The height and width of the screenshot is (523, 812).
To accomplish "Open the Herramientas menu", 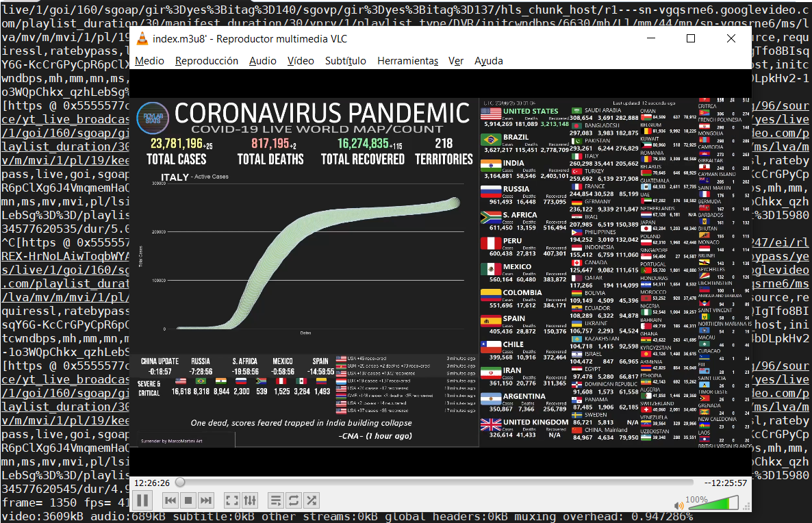I will pos(407,61).
